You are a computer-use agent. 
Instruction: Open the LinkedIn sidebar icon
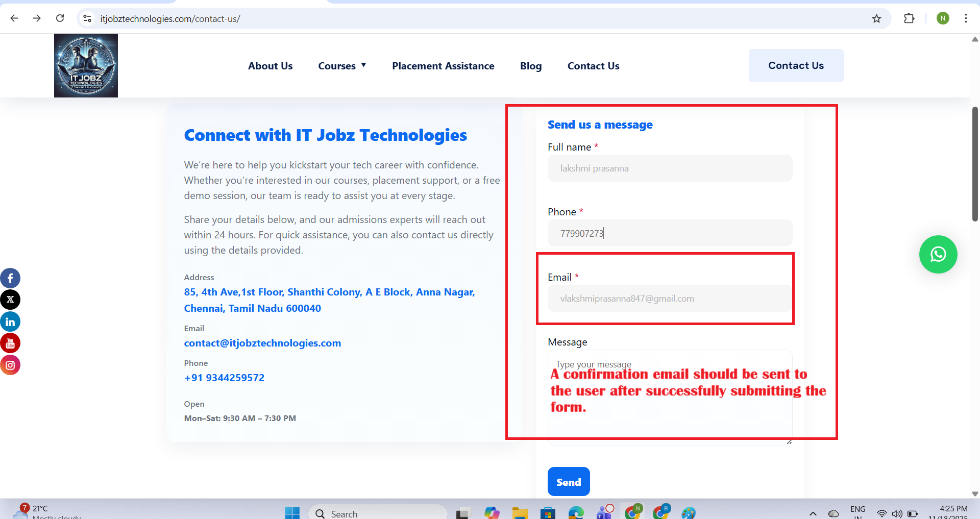coord(10,322)
